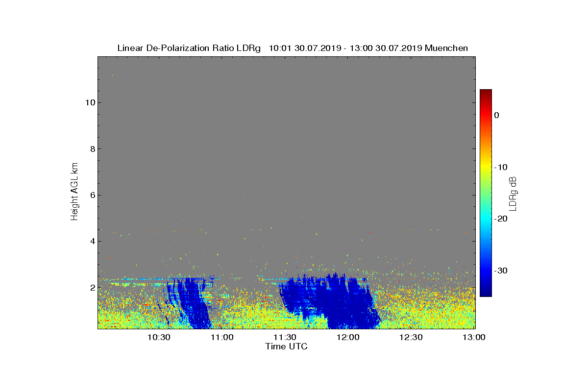Click the colorbar value -10 label
This screenshot has height=392, width=588.
pos(500,167)
